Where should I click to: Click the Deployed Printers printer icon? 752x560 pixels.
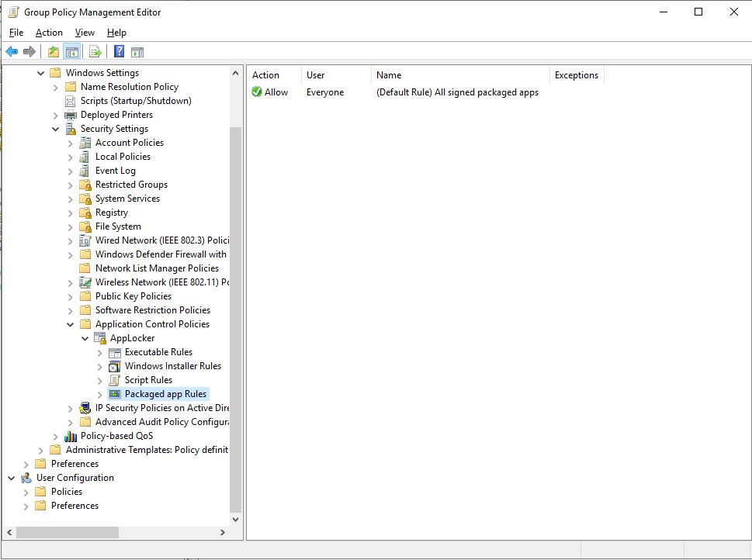click(x=71, y=115)
